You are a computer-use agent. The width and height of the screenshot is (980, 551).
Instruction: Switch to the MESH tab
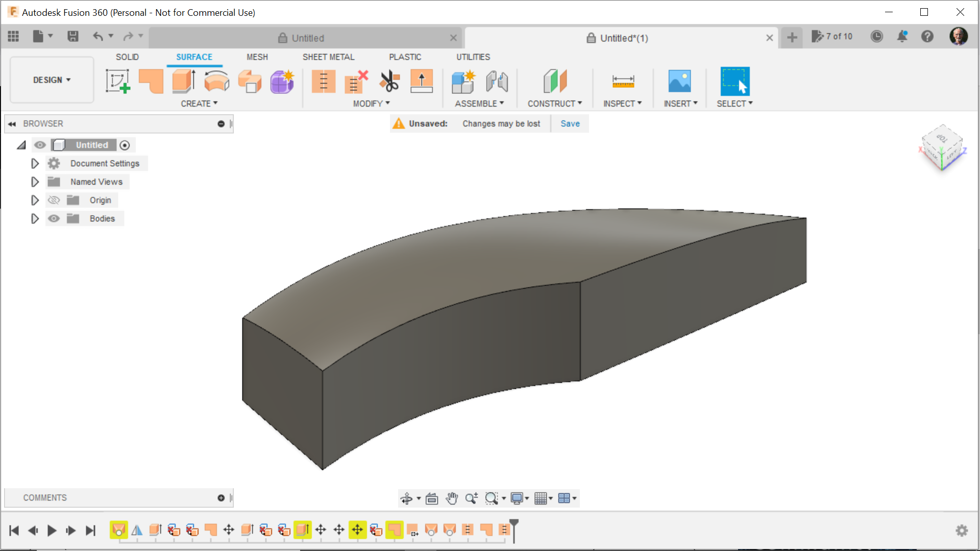click(x=257, y=57)
